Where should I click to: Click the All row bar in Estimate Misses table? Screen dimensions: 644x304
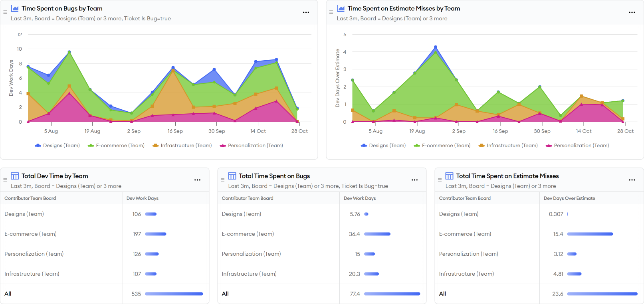(x=602, y=294)
